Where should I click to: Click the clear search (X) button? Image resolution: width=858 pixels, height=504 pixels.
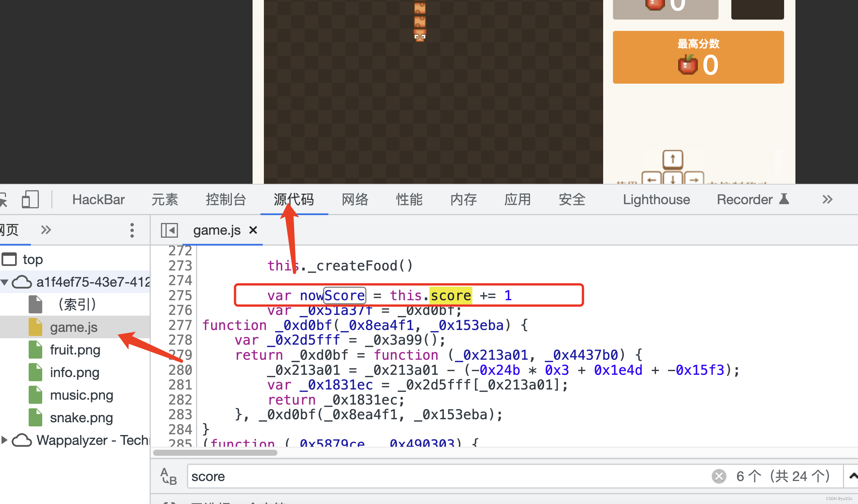point(719,477)
